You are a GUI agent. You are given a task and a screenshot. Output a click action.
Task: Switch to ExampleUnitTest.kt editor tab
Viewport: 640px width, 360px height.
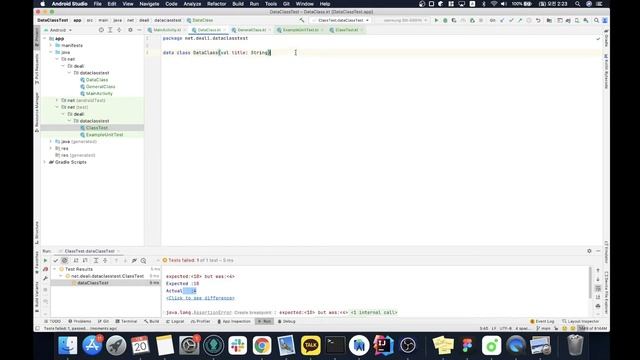point(300,30)
